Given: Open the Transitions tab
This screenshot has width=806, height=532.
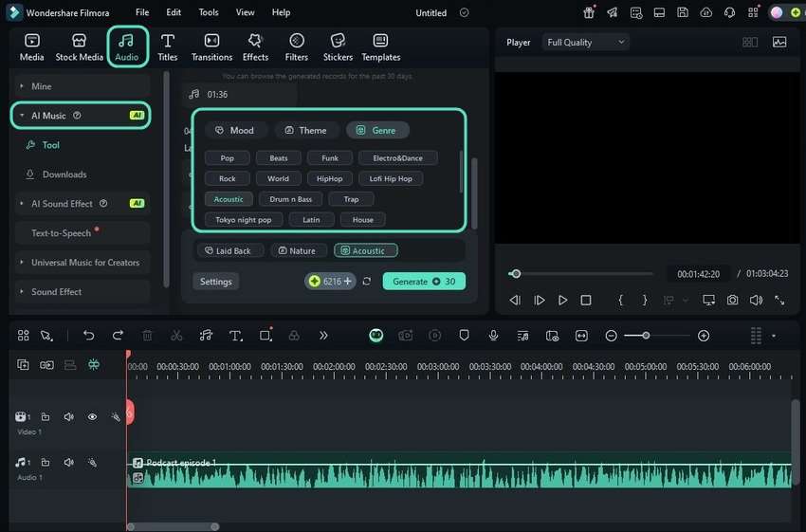Looking at the screenshot, I should click(211, 47).
